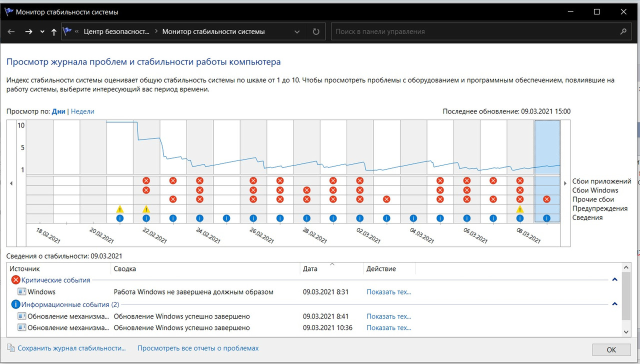This screenshot has width=640, height=364.
Task: Click Windows failure icon for 22.02.2021
Action: tap(146, 190)
